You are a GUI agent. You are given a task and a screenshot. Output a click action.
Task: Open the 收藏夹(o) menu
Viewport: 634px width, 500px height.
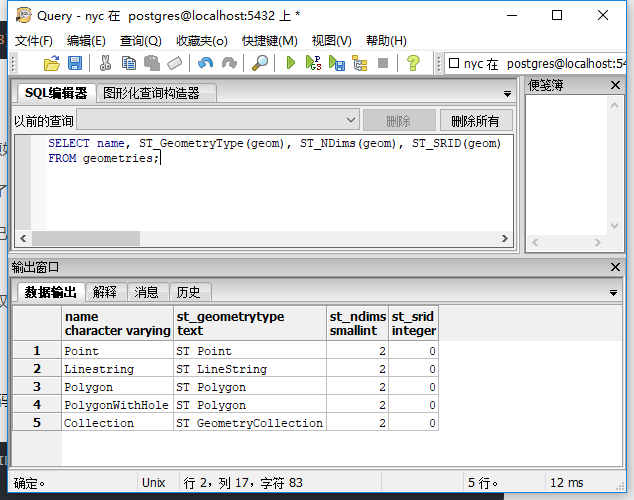click(x=202, y=41)
